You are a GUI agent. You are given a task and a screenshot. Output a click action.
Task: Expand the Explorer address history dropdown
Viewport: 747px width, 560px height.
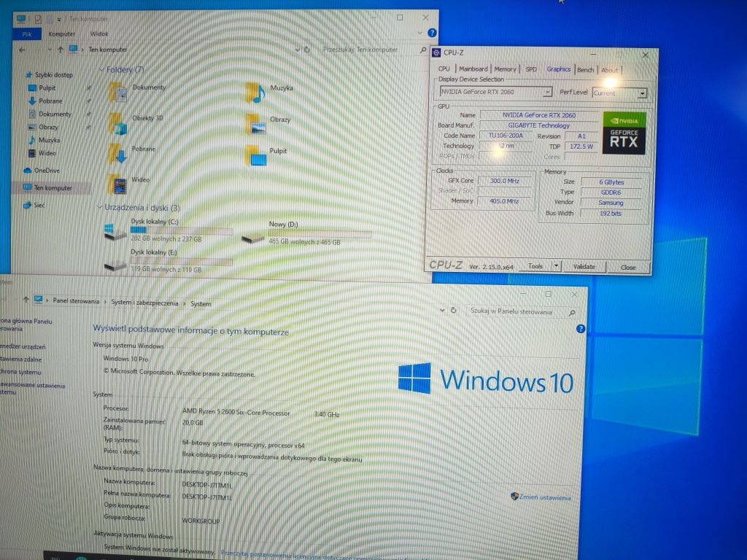tap(298, 49)
